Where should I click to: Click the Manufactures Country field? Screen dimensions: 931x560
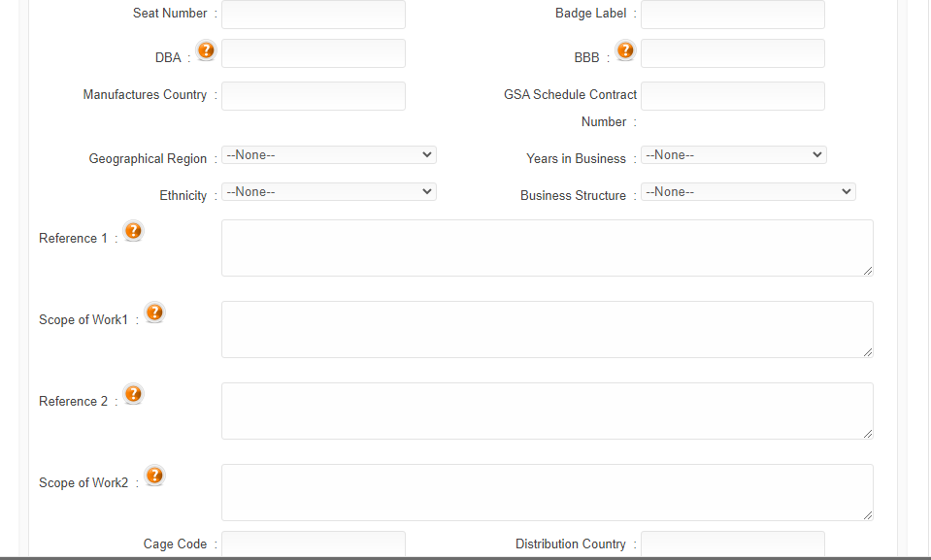point(314,96)
